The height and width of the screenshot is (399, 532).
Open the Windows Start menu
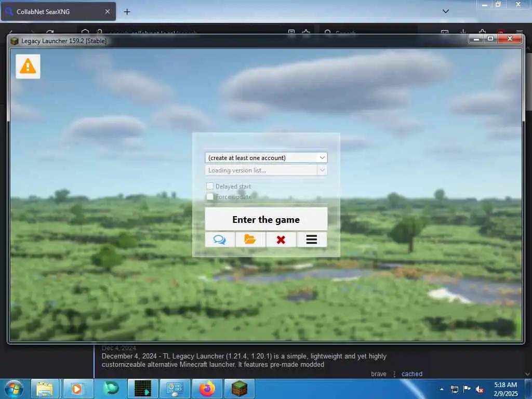pos(14,389)
